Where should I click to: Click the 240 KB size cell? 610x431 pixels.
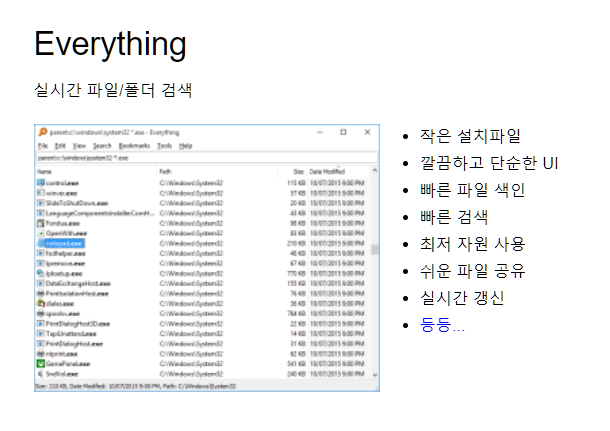tap(296, 374)
